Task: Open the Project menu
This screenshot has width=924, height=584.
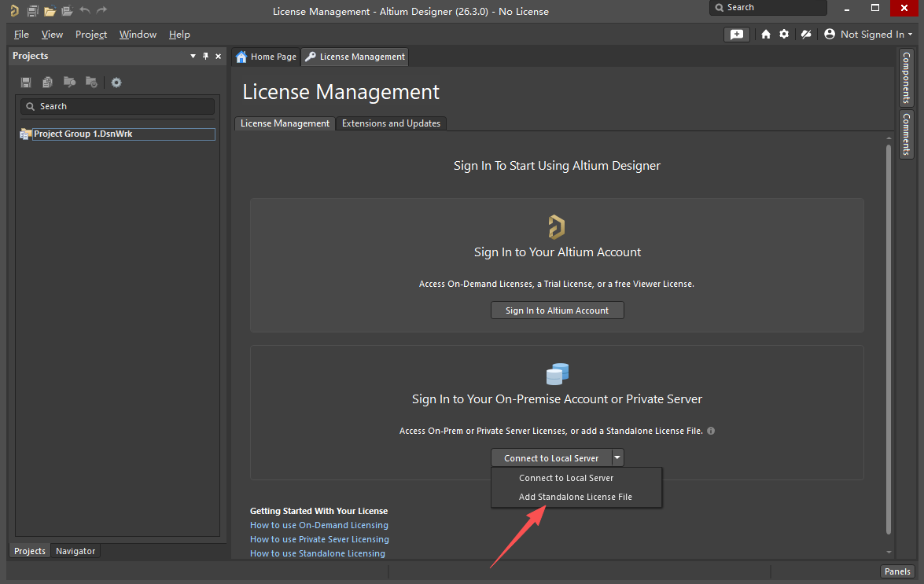Action: point(90,34)
